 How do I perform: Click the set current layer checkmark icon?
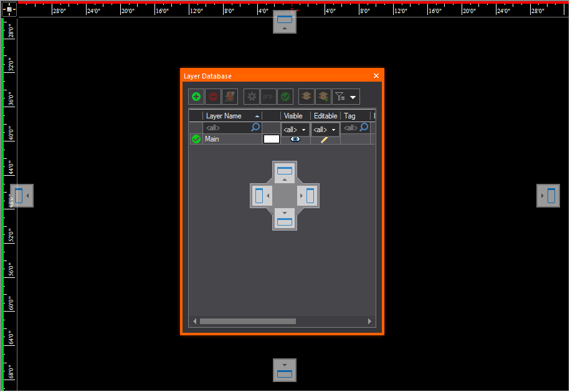(x=285, y=97)
